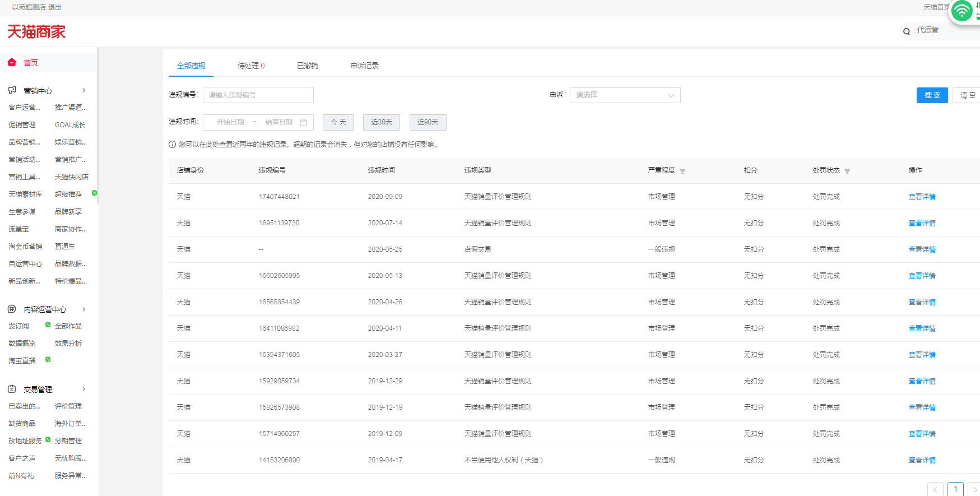Click the 2020-09-09 date cell

point(385,197)
